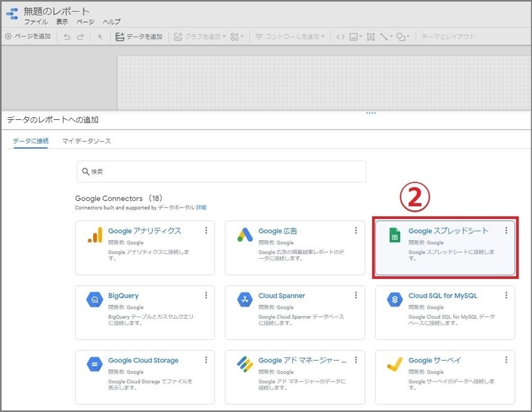This screenshot has height=412, width=532.
Task: Open Google サーベイ card options menu
Action: pos(506,360)
